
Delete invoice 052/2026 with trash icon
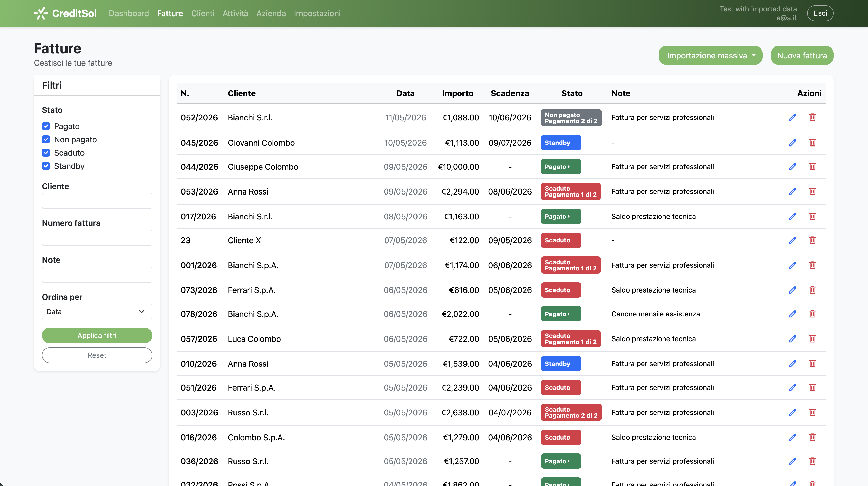coord(812,117)
